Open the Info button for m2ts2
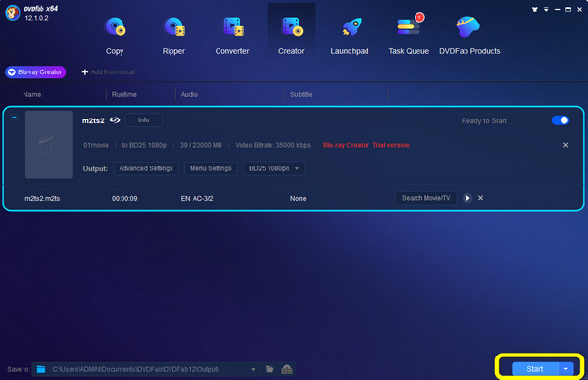 click(144, 120)
